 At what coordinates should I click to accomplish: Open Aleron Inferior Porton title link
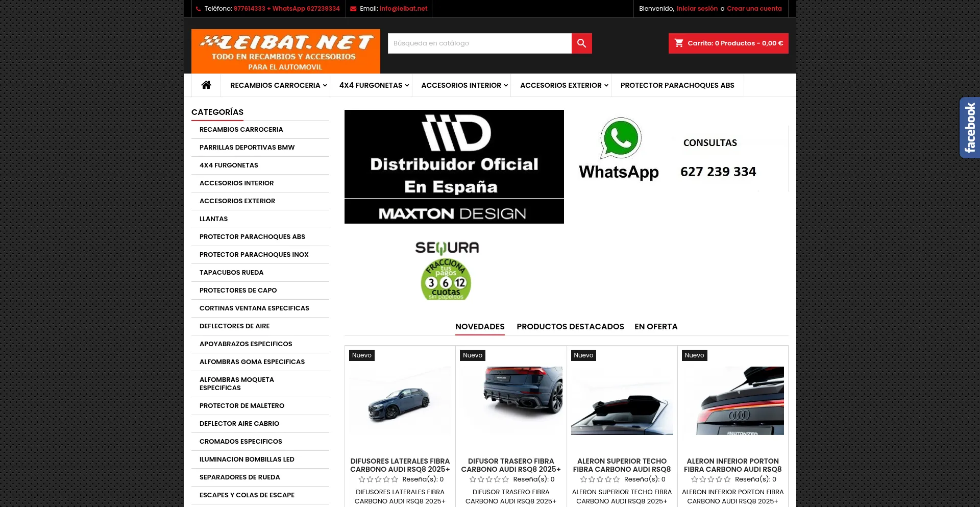click(733, 465)
